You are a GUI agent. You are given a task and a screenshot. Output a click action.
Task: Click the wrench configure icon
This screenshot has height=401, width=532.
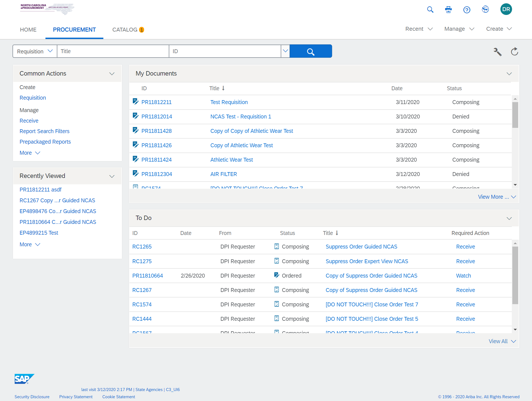point(497,51)
